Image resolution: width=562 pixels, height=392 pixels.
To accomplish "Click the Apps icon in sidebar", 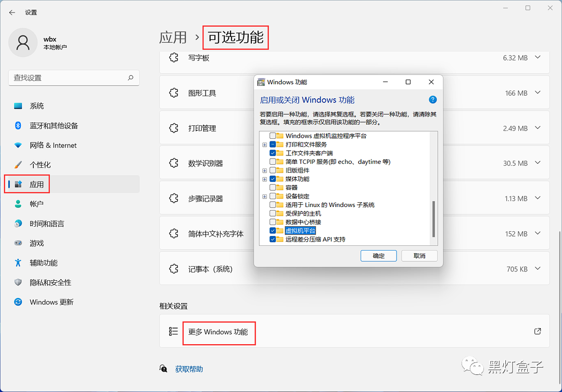I will click(x=18, y=185).
